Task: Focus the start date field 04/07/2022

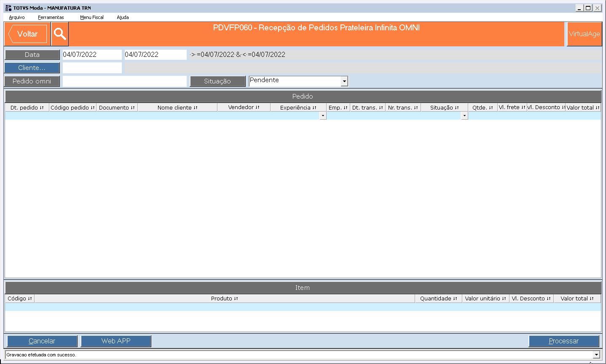Action: (x=92, y=55)
